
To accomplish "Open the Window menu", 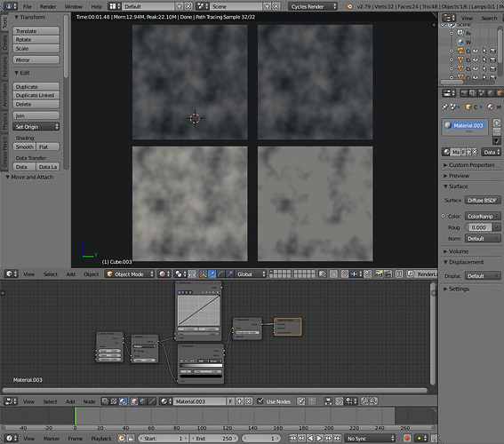I will [x=73, y=6].
